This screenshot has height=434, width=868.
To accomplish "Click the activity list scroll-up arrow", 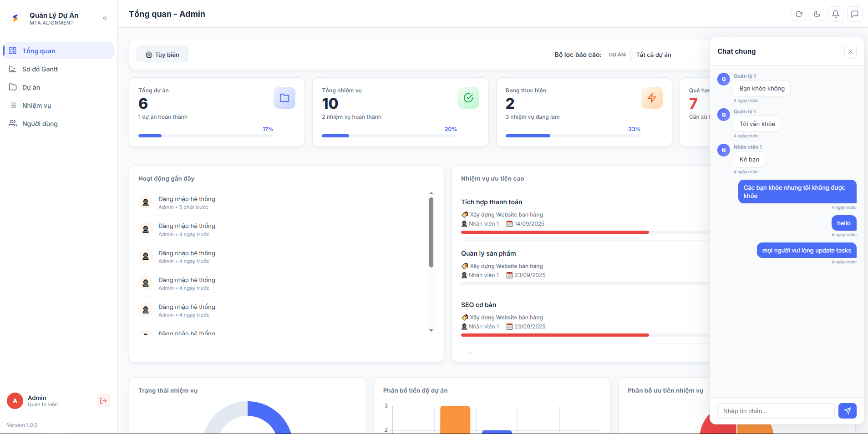I will click(x=431, y=193).
